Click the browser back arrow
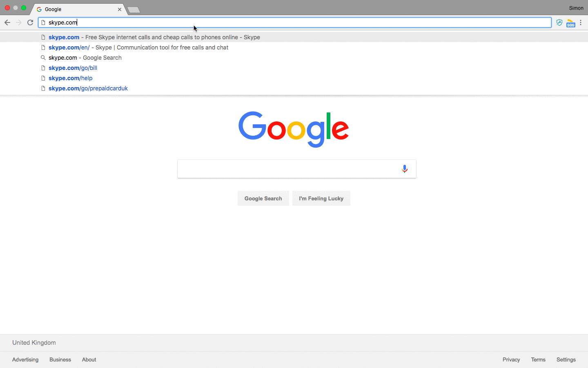Viewport: 588px width, 368px height. 7,22
